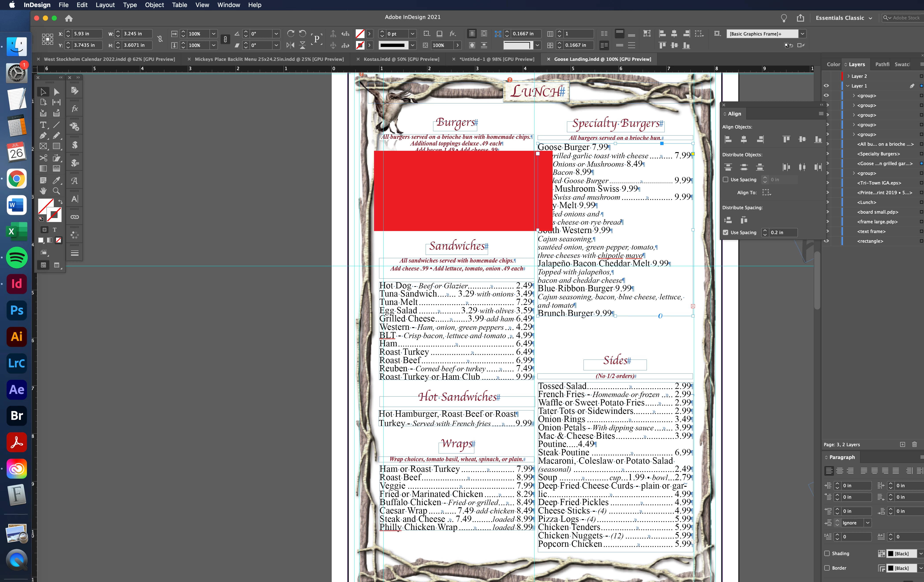Hide Layer 1 with eye icon
Image resolution: width=924 pixels, height=582 pixels.
pos(826,86)
